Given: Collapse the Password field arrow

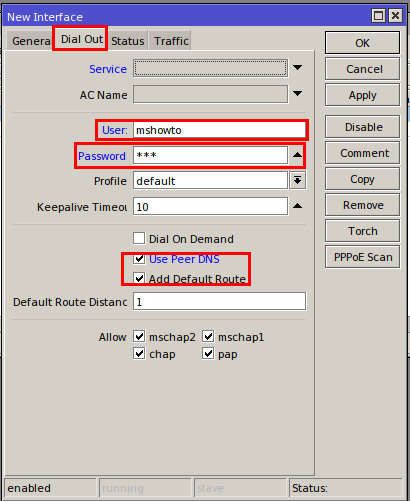Looking at the screenshot, I should point(297,155).
